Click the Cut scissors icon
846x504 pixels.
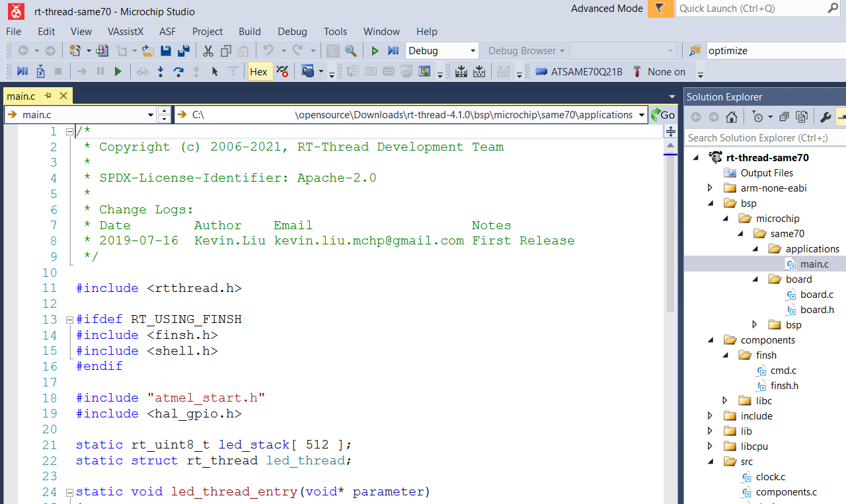[208, 51]
